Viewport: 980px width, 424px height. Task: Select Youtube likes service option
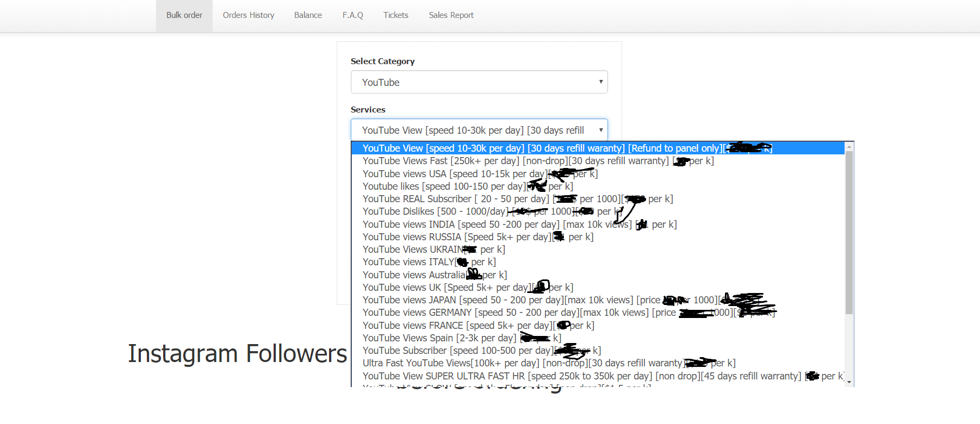tap(443, 186)
